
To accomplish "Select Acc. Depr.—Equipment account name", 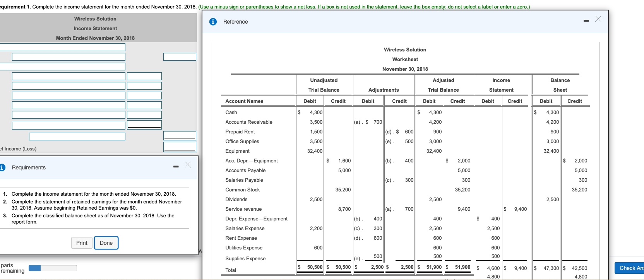I will click(252, 161).
